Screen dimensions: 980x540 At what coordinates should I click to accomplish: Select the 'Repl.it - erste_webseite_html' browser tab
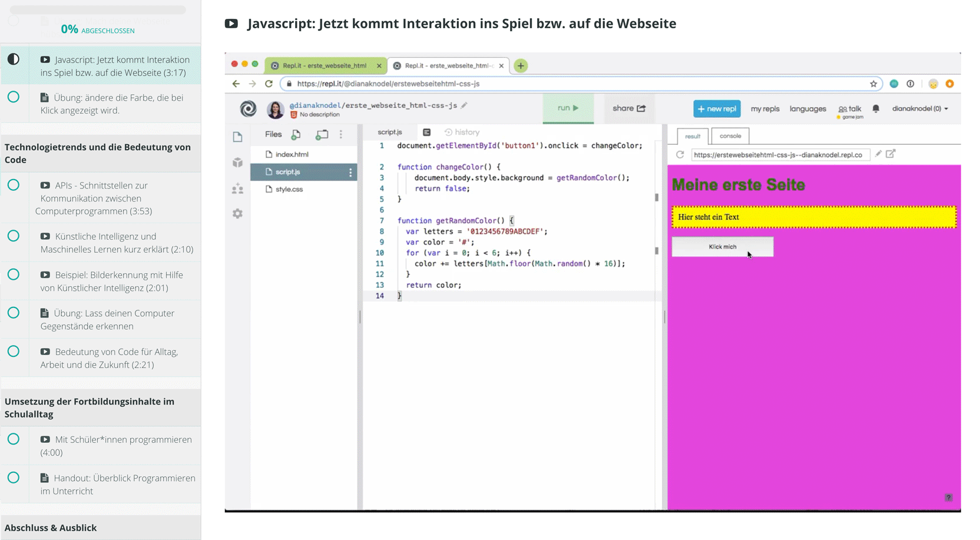tap(324, 65)
